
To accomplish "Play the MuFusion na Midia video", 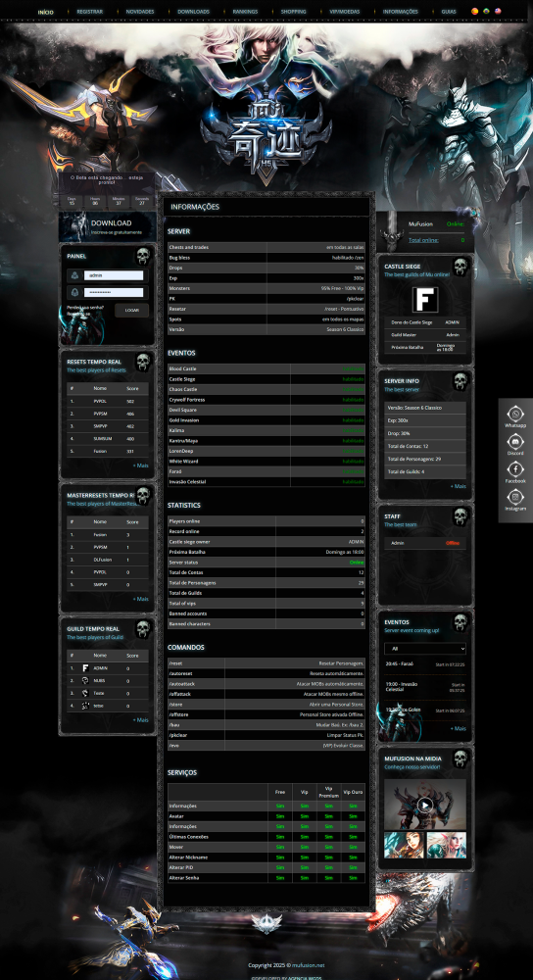I will coord(425,805).
